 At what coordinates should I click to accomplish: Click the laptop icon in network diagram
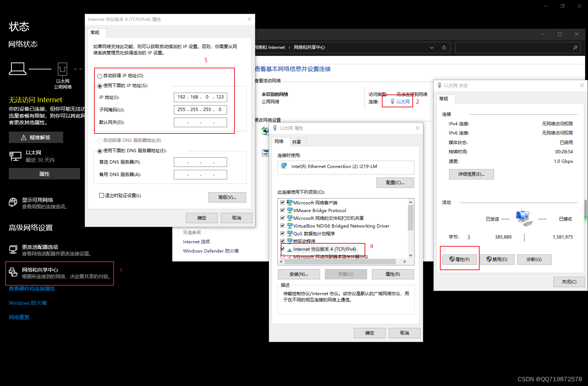[18, 69]
